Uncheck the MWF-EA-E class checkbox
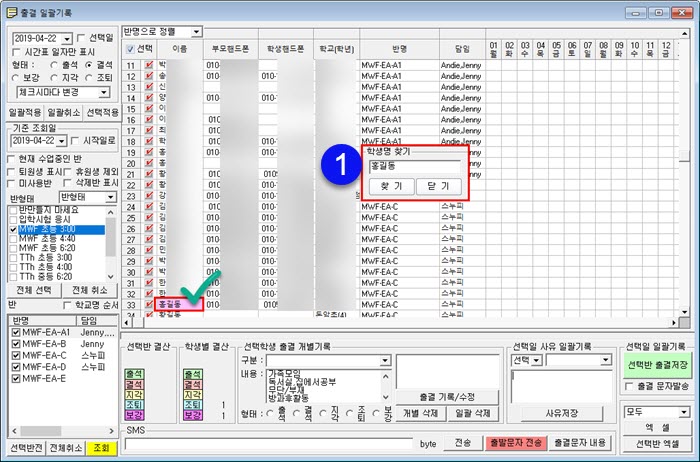The image size is (700, 462). 16,379
